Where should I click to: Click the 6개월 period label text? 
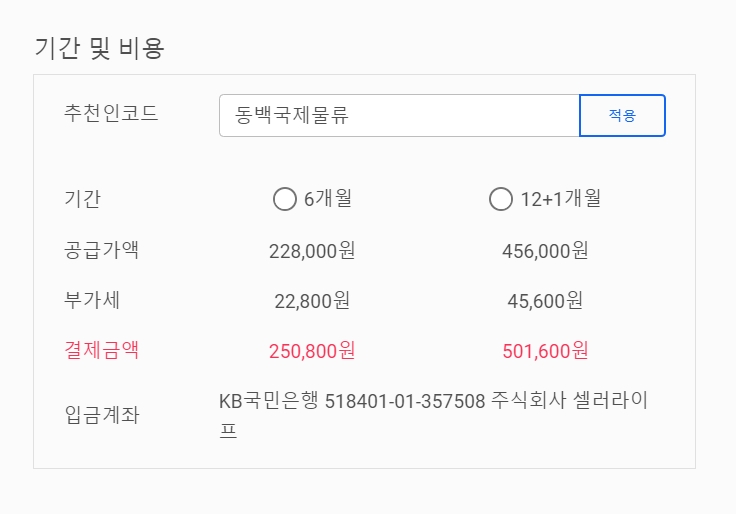[328, 199]
